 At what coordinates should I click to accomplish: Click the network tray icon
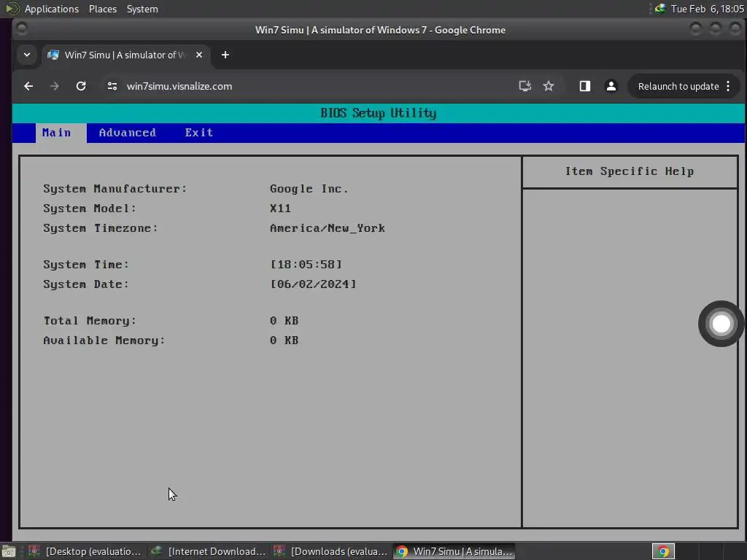(x=660, y=9)
